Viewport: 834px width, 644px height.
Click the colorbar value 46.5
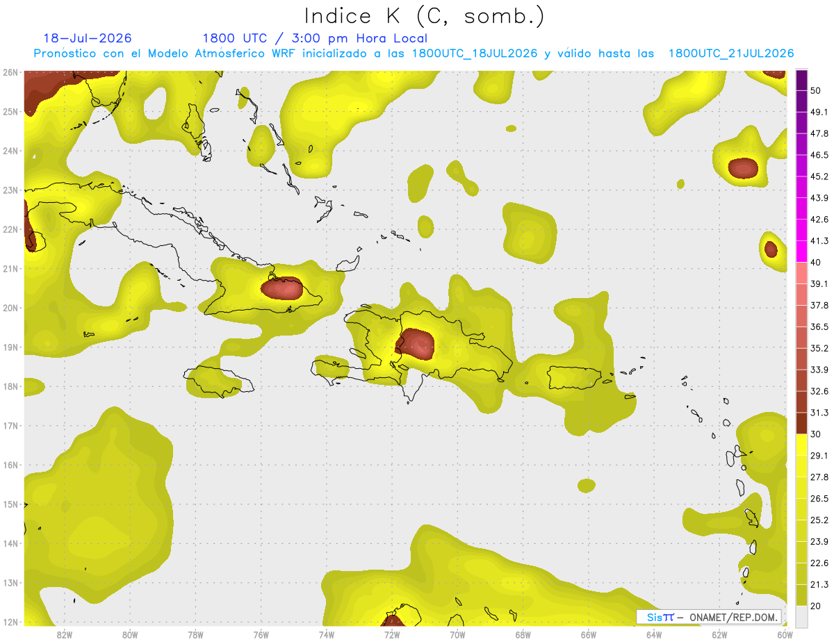pos(819,155)
